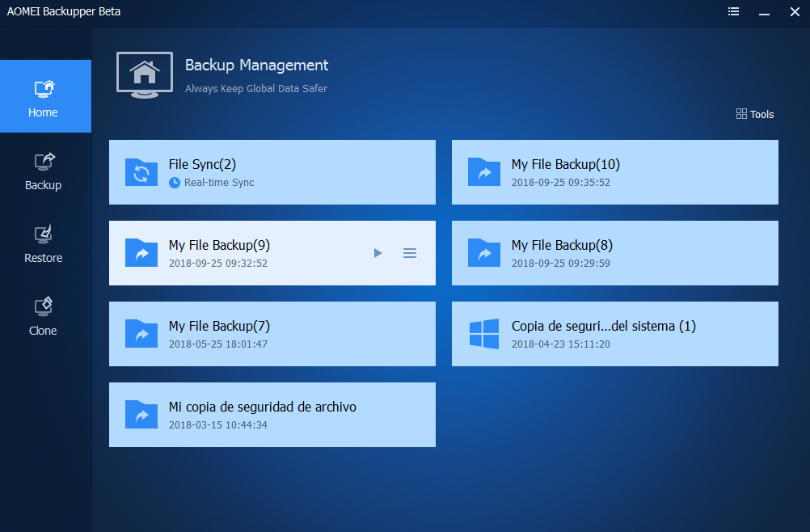
Task: Click the Windows system backup icon
Action: 483,333
